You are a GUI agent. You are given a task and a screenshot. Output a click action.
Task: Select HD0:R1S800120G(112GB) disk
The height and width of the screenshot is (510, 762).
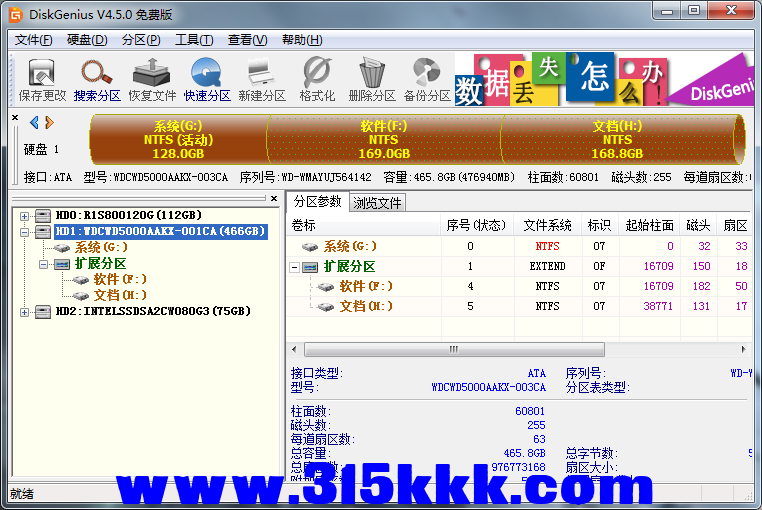(x=128, y=215)
